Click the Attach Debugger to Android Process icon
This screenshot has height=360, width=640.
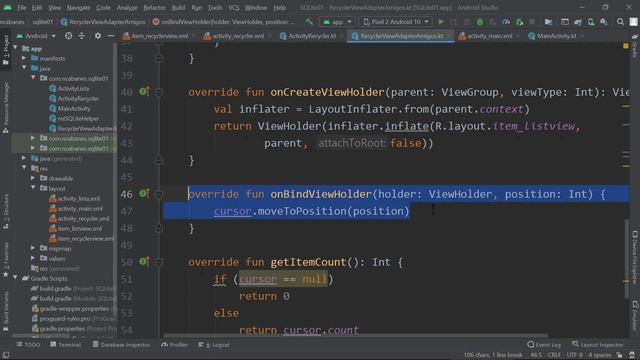pos(520,22)
